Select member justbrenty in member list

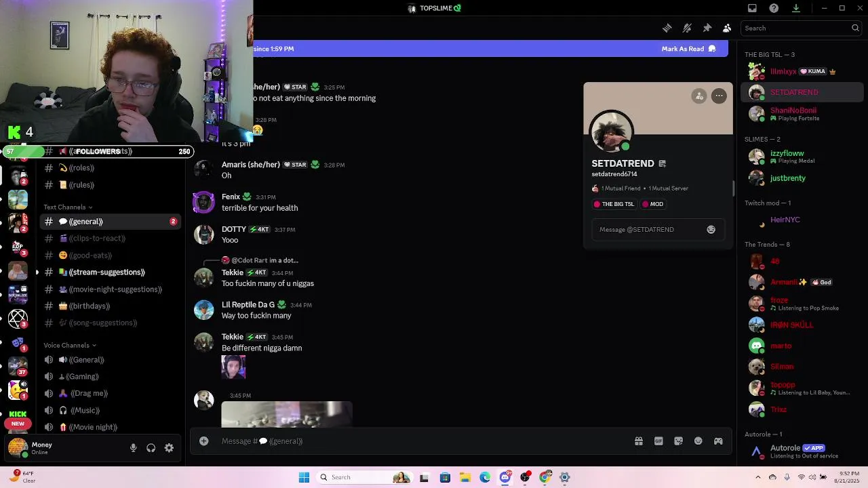pos(803,178)
